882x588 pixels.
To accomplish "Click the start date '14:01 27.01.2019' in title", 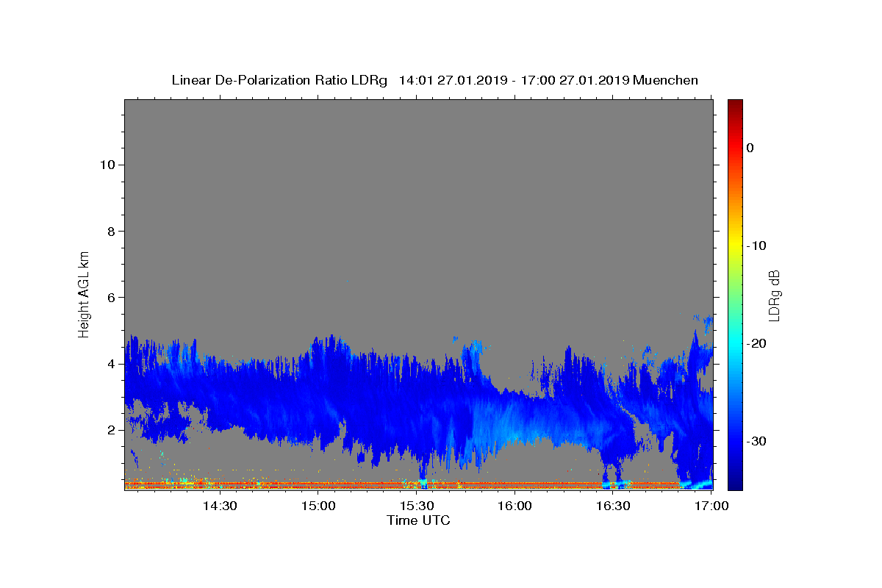I will tap(452, 80).
